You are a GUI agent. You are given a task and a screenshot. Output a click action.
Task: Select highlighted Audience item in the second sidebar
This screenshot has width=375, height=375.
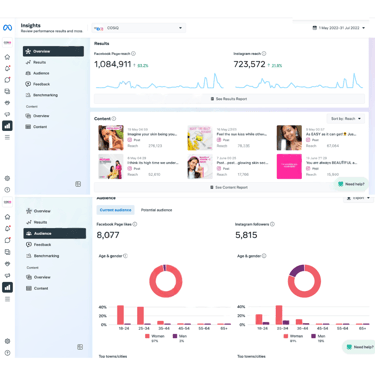[55, 233]
